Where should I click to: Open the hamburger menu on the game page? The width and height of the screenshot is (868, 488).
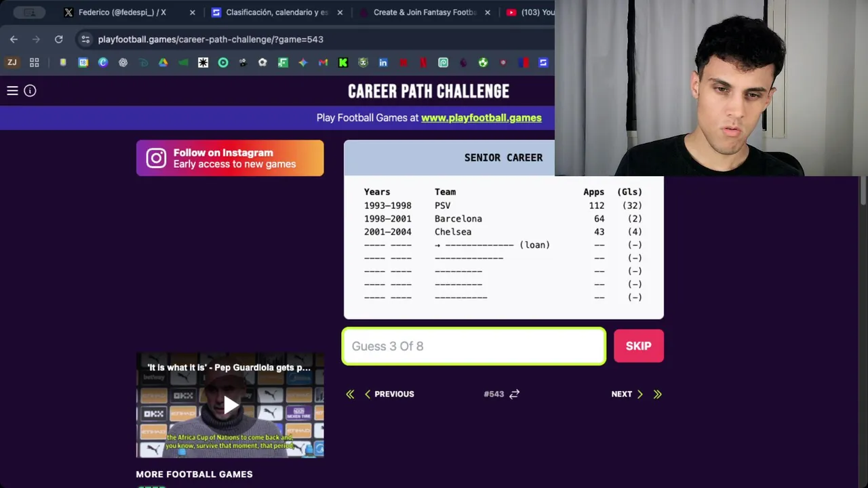point(12,90)
